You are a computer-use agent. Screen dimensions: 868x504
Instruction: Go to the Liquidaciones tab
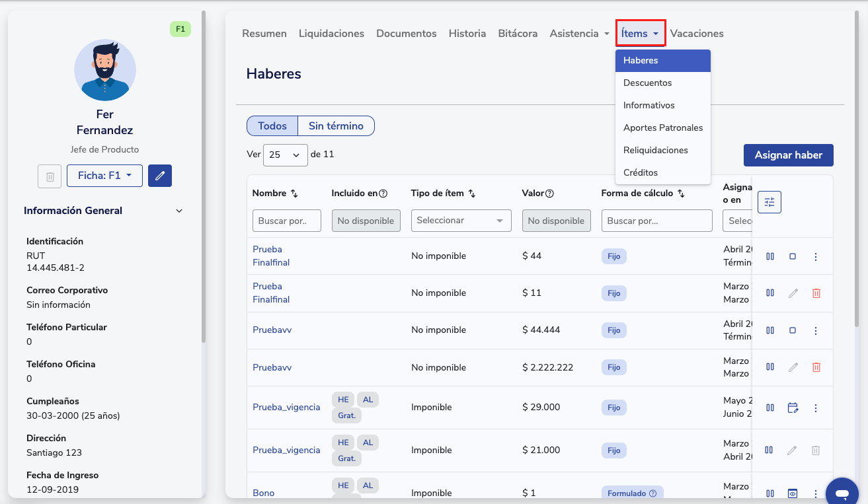(331, 34)
